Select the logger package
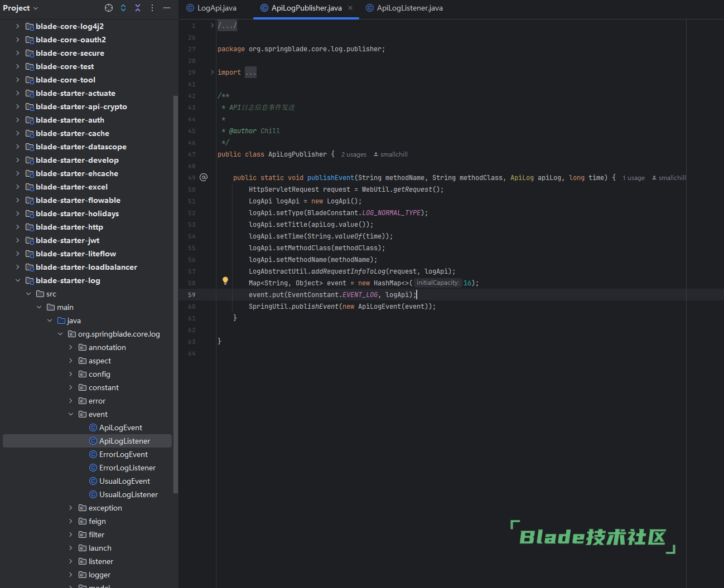 (99, 575)
